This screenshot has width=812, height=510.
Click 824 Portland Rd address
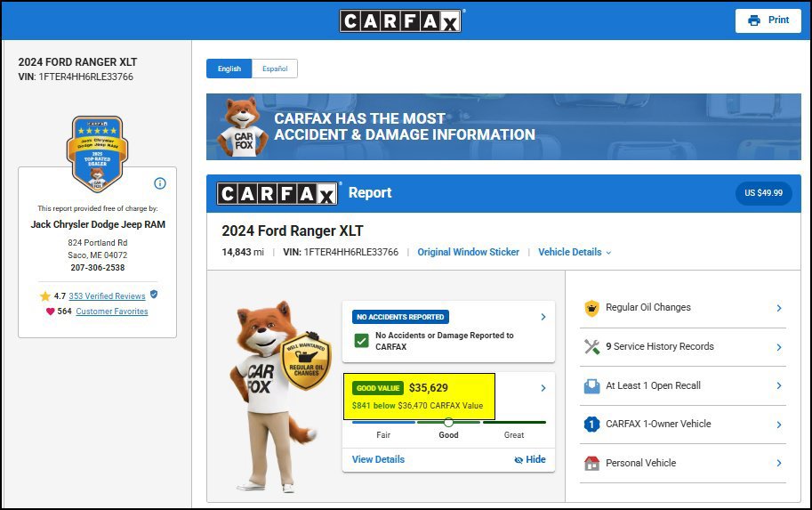coord(97,243)
